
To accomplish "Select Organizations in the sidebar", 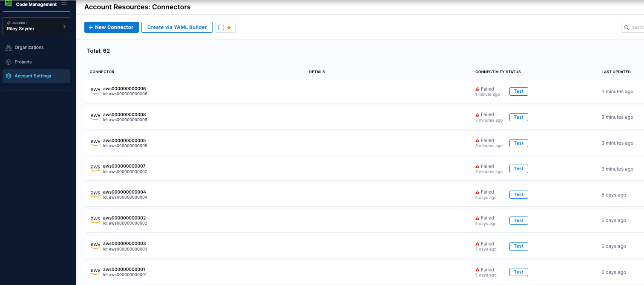I will click(29, 48).
